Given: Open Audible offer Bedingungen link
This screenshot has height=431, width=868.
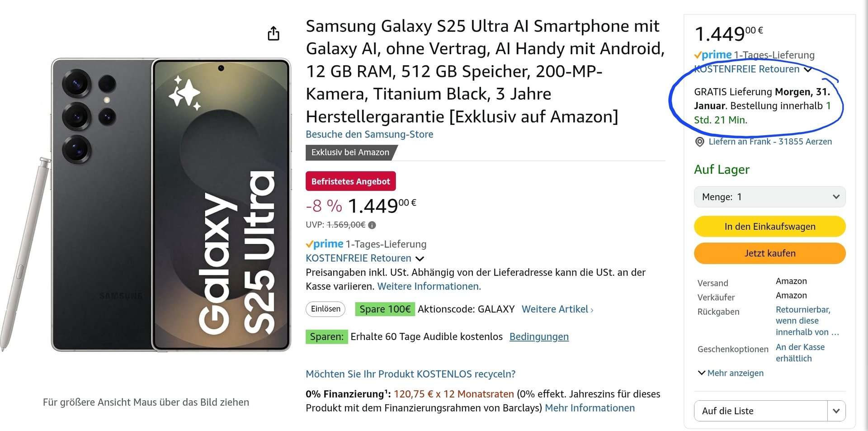Looking at the screenshot, I should 538,337.
